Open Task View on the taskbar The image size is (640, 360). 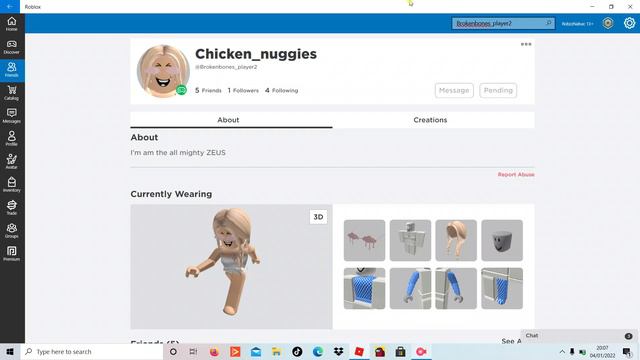click(x=193, y=351)
